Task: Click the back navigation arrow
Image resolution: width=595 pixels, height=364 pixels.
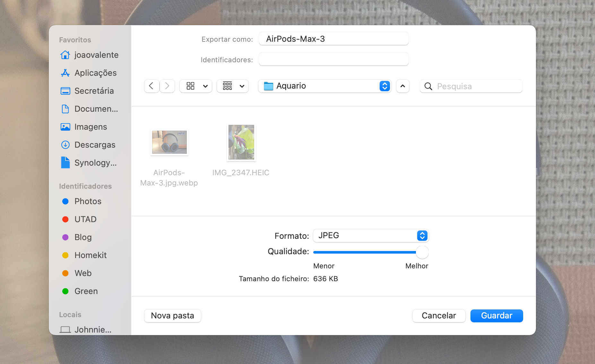Action: tap(151, 86)
